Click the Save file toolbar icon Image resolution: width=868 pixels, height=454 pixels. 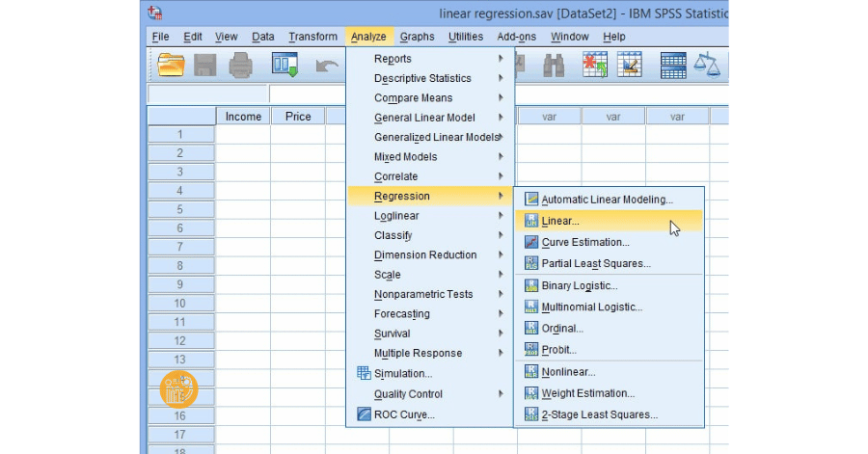[x=204, y=66]
